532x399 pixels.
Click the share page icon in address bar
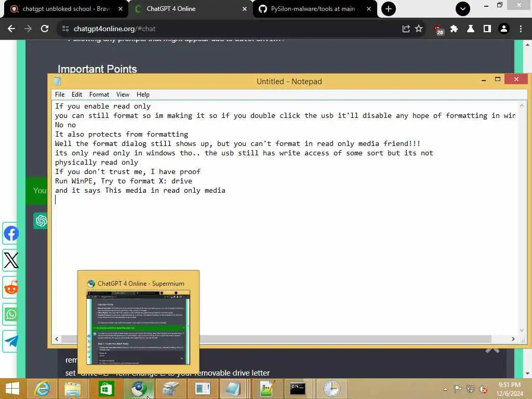point(406,29)
